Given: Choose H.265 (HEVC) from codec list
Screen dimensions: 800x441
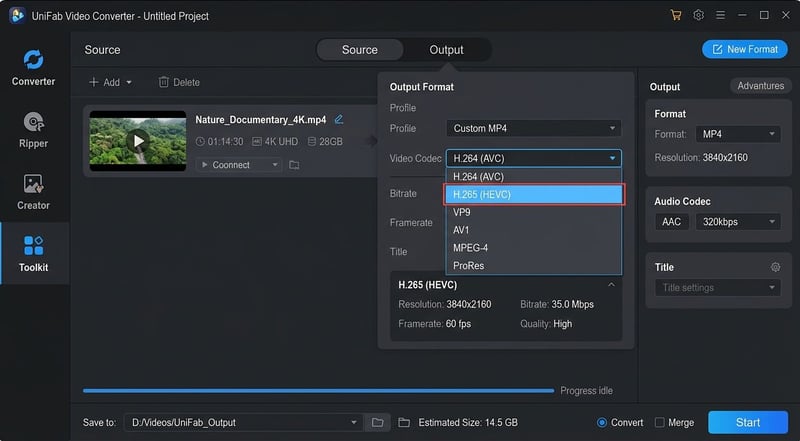Looking at the screenshot, I should coord(534,194).
